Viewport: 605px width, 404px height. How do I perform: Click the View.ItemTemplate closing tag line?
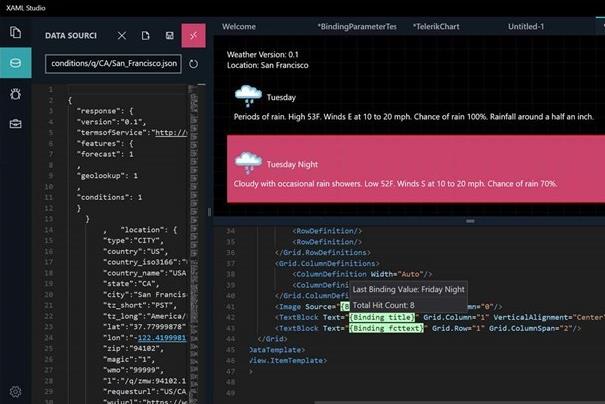pos(288,360)
